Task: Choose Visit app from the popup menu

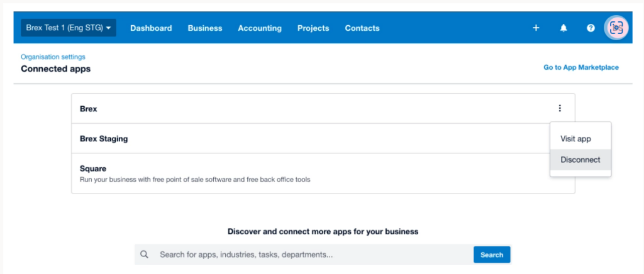Action: click(580, 139)
